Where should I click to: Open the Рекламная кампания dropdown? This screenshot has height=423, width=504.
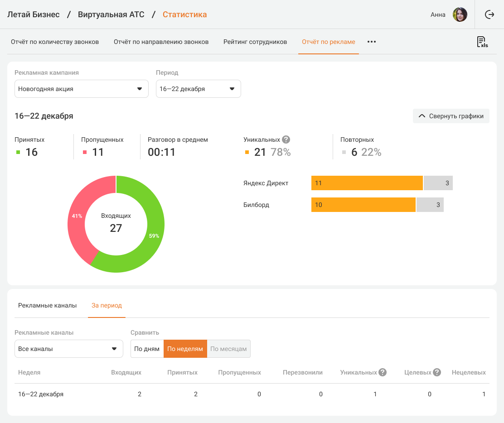(x=82, y=89)
